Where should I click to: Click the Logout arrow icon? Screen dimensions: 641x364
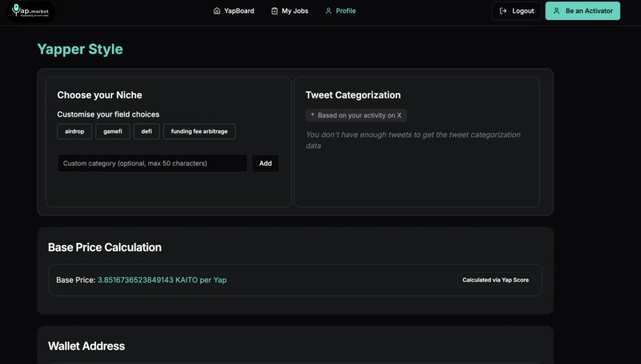click(503, 11)
